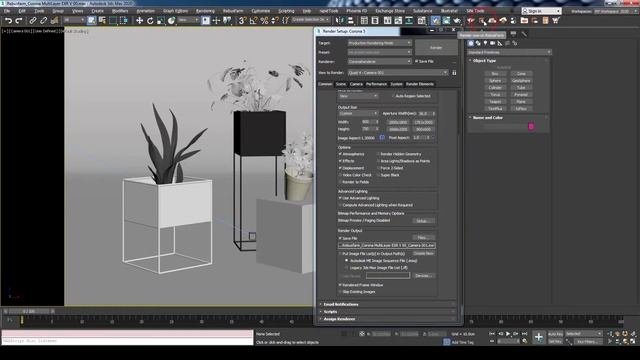Screen dimensions: 640x360
Task: Click the Play Animation button
Action: [x=508, y=334]
